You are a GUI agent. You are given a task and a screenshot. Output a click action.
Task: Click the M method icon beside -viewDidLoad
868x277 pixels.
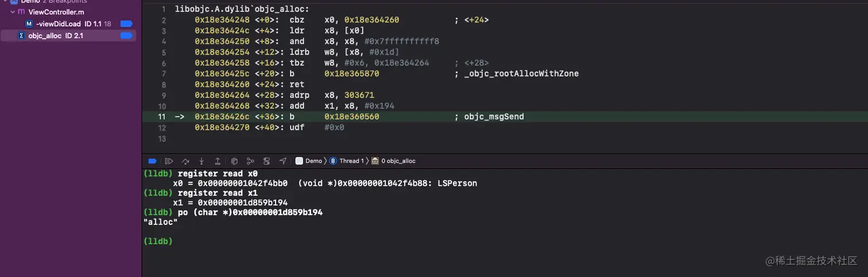[29, 24]
